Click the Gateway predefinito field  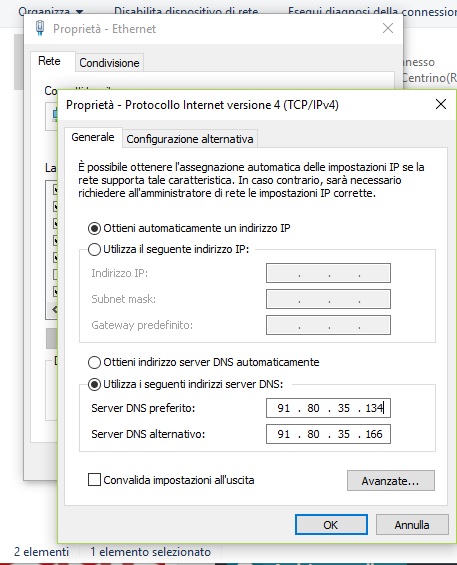[328, 325]
